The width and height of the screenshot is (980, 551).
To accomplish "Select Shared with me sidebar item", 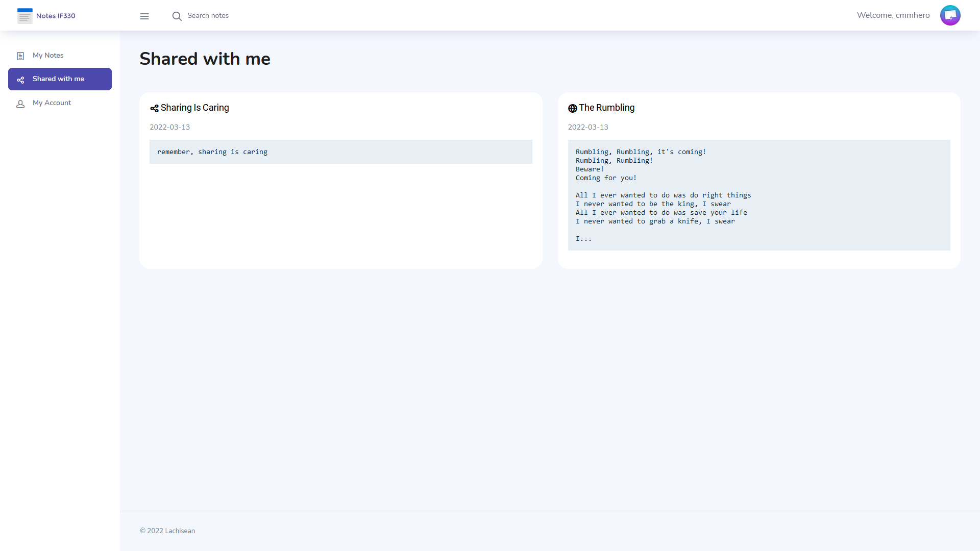I will click(58, 79).
